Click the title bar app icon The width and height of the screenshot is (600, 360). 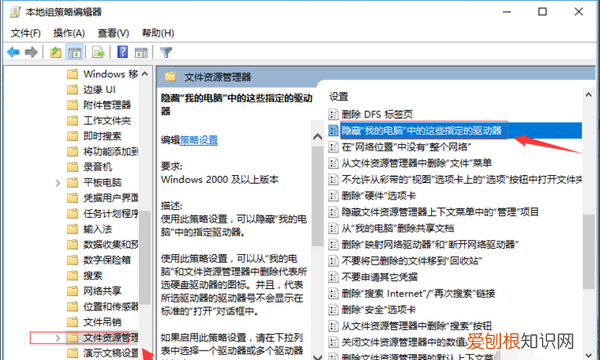pyautogui.click(x=15, y=12)
